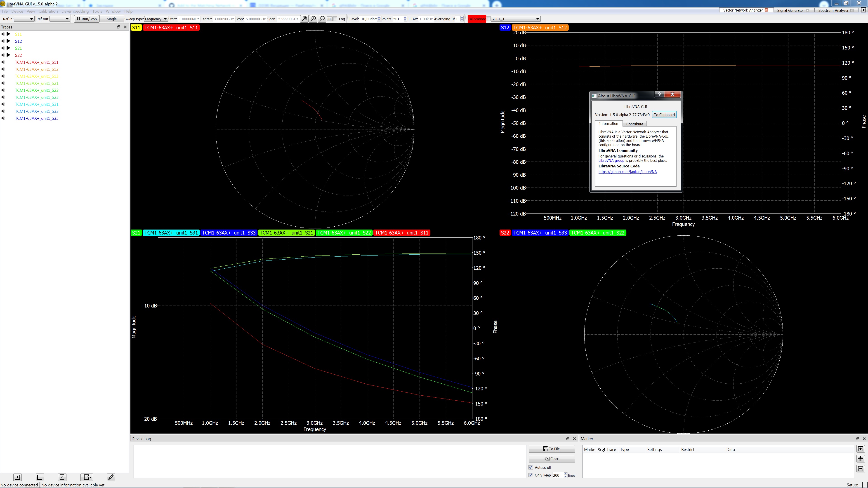
Task: Toggle the Autoscroll checkbox
Action: pos(531,467)
